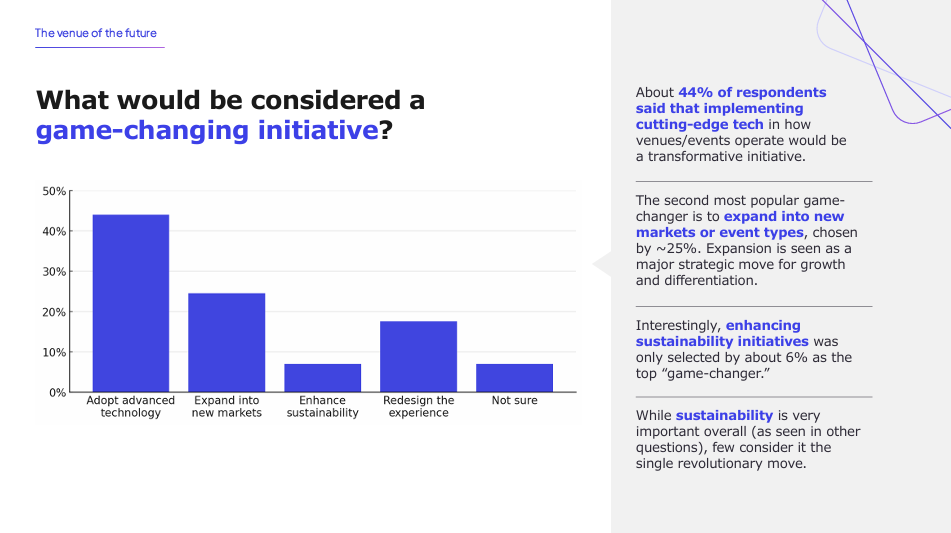Select the "game-changing initiative" blue title text
This screenshot has height=533, width=951.
(x=207, y=131)
